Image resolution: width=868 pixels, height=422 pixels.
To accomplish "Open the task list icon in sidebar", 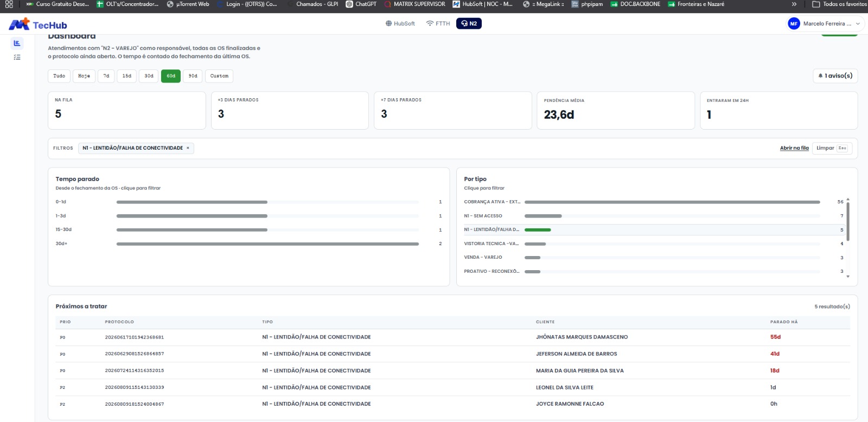I will point(17,57).
